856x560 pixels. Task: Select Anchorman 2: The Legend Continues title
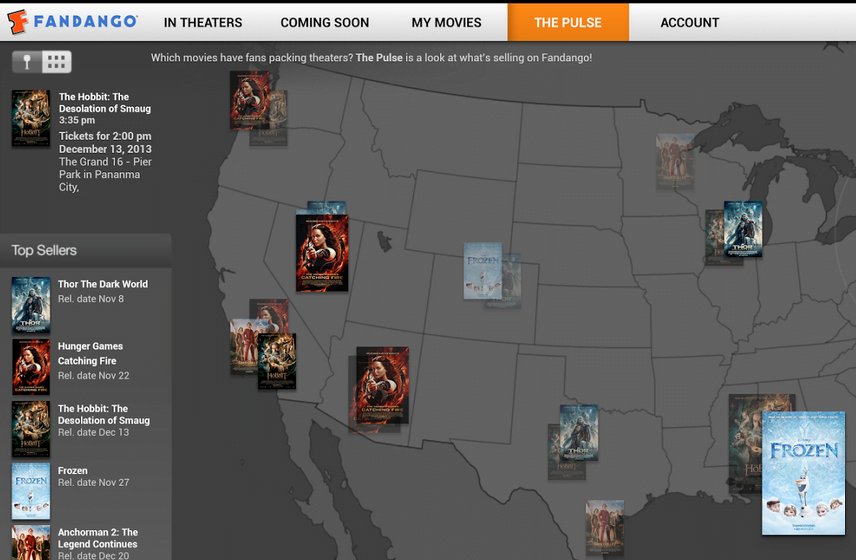pyautogui.click(x=98, y=538)
